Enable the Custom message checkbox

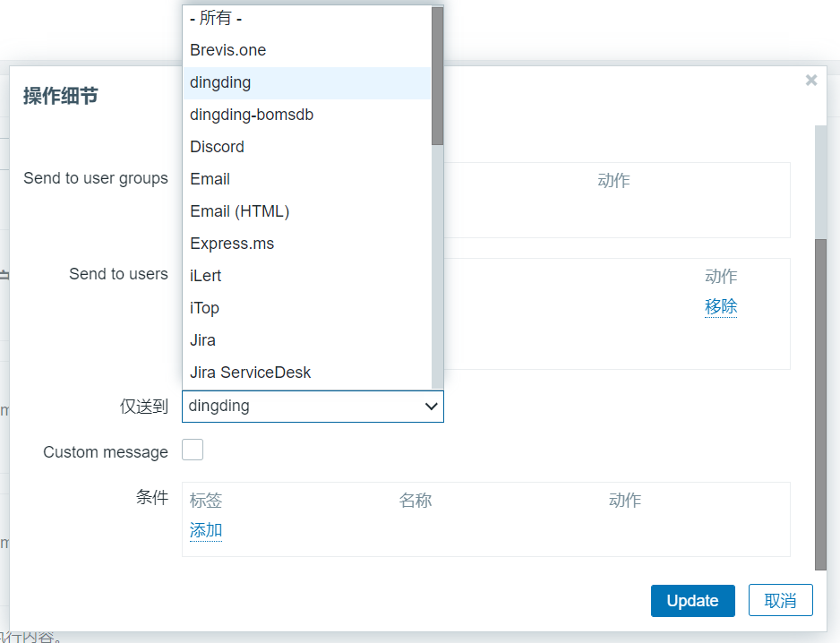point(193,450)
